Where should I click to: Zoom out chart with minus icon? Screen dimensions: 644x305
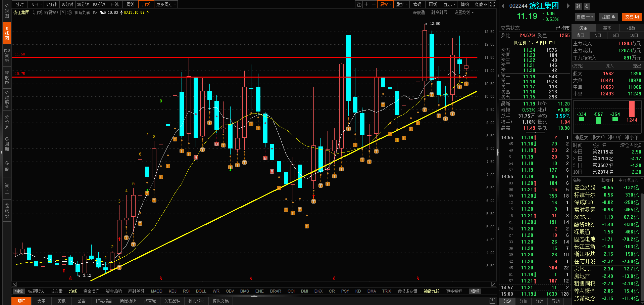pyautogui.click(x=374, y=4)
